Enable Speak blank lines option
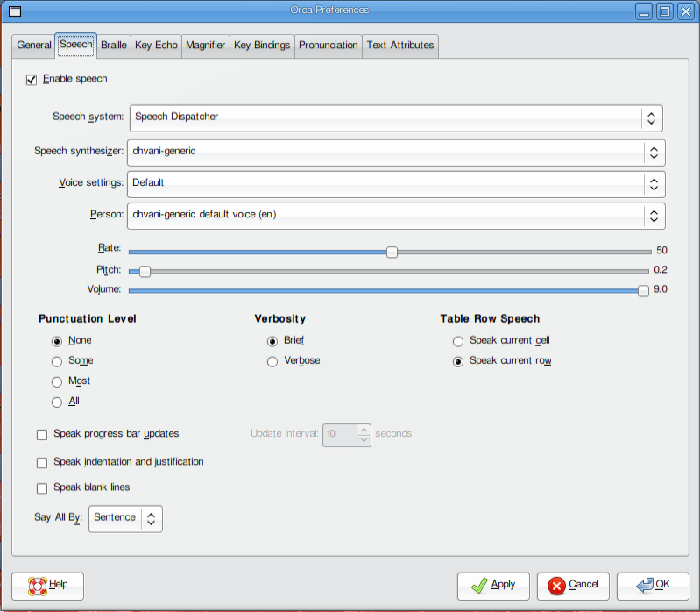700x612 pixels. (x=42, y=488)
